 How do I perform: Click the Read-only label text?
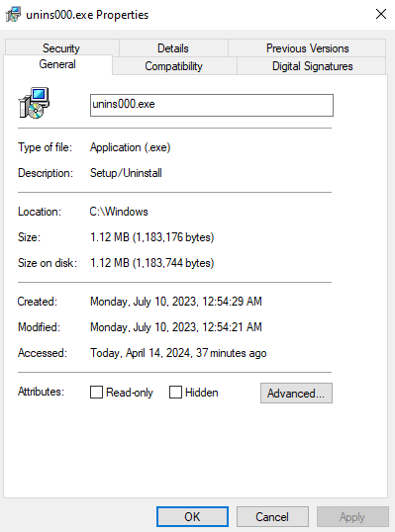(x=130, y=393)
